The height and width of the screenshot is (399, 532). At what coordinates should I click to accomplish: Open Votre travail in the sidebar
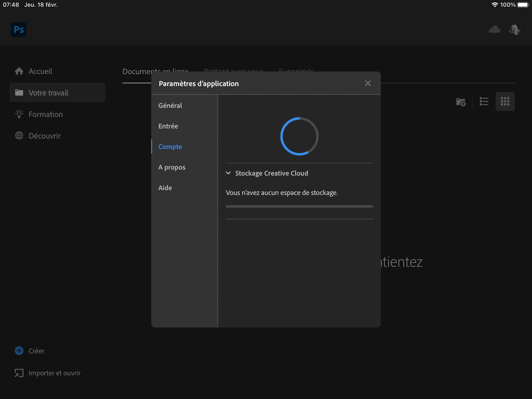(57, 92)
